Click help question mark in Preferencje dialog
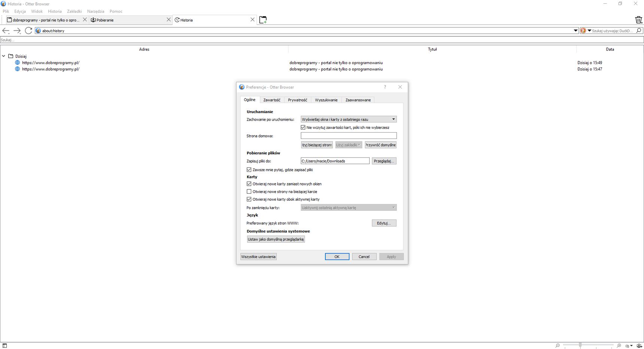 coord(385,87)
